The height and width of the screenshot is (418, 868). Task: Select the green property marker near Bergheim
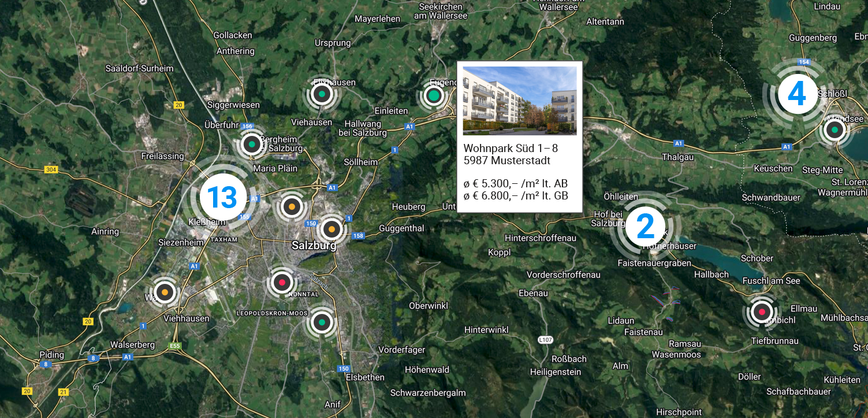point(252,145)
